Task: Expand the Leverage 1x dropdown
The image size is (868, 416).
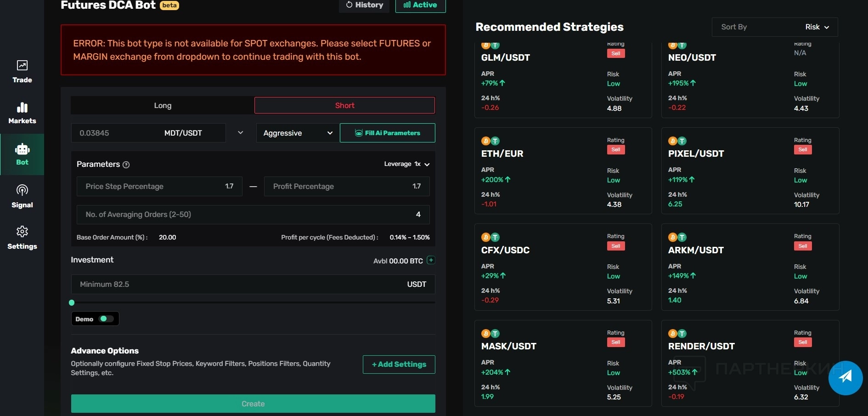Action: point(406,164)
